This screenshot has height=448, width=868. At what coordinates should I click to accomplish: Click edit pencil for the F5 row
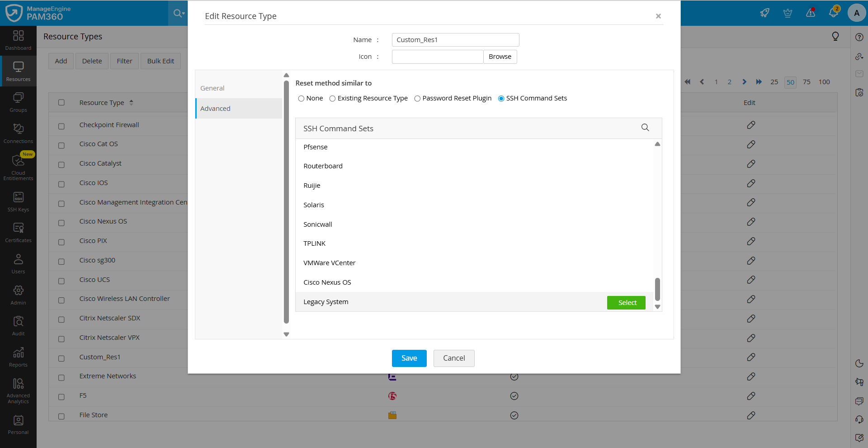[751, 396]
